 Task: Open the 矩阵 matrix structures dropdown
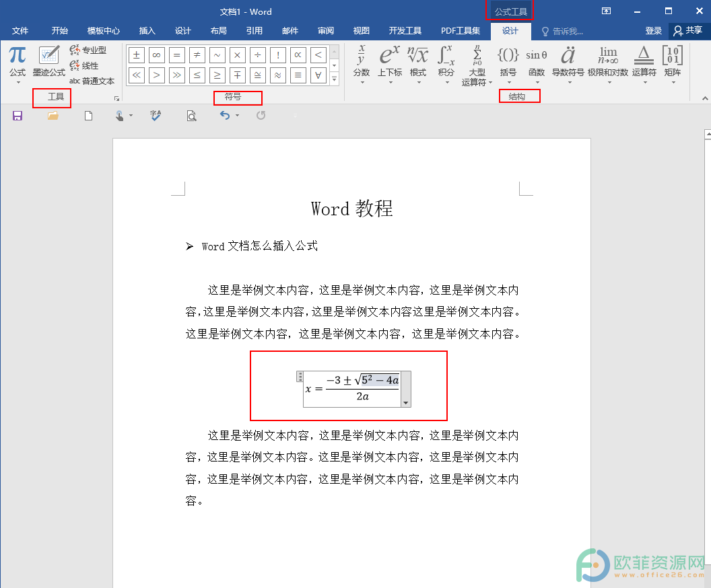673,65
